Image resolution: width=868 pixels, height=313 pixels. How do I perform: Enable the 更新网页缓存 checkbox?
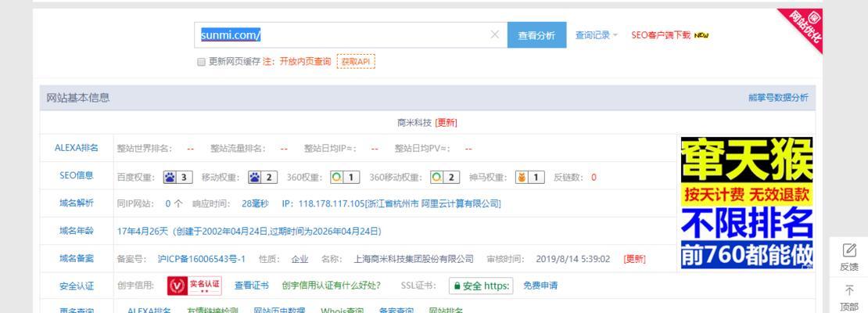[x=201, y=62]
